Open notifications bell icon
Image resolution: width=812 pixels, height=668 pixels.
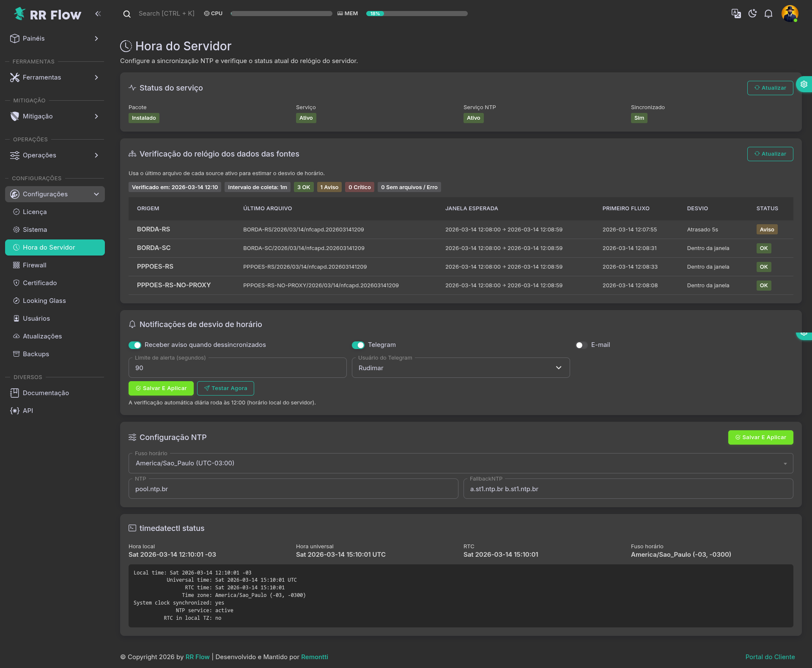pos(768,14)
